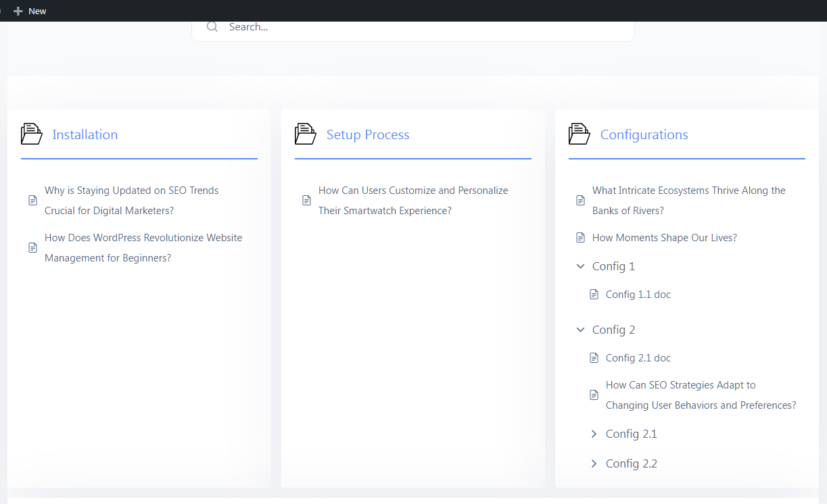Open How Moments Shape Our Lives article

click(x=665, y=238)
